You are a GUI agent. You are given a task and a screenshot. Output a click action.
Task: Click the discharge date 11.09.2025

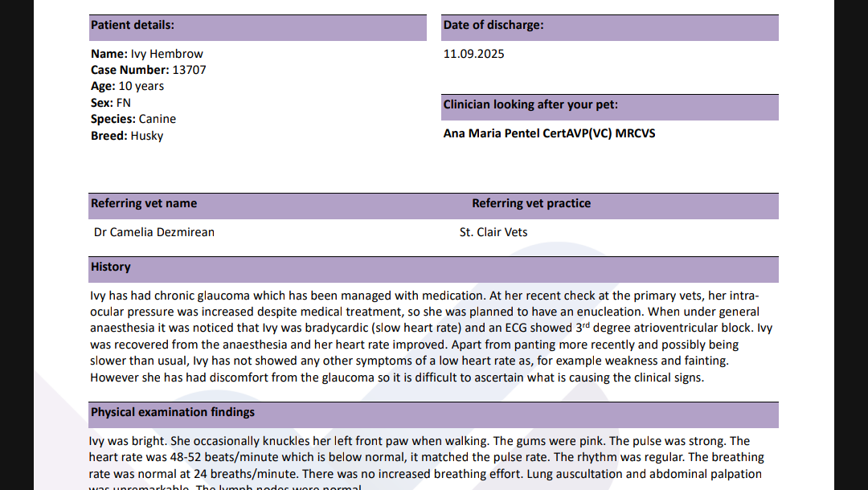[x=474, y=54]
